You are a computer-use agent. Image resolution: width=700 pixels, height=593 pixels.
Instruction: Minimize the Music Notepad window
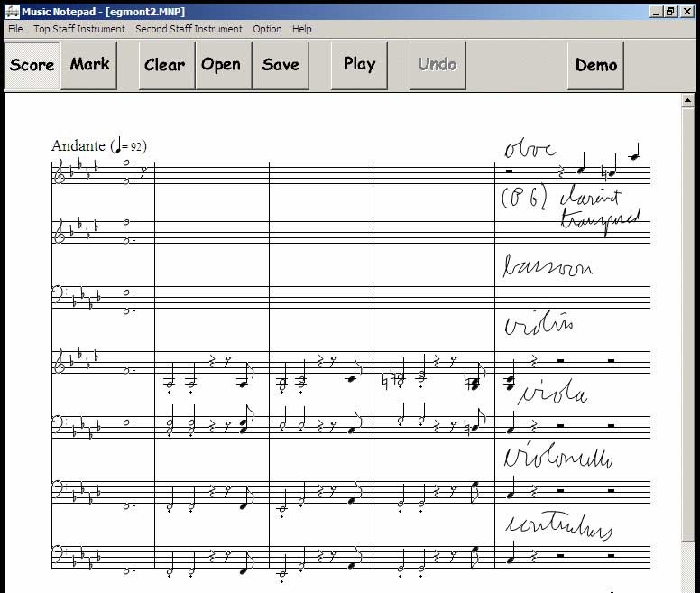click(656, 12)
